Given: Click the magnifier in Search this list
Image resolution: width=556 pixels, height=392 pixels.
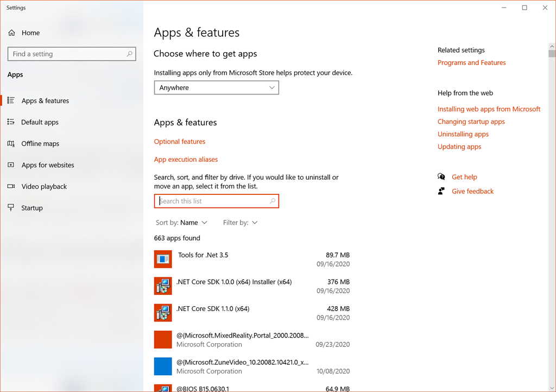Looking at the screenshot, I should pos(273,201).
